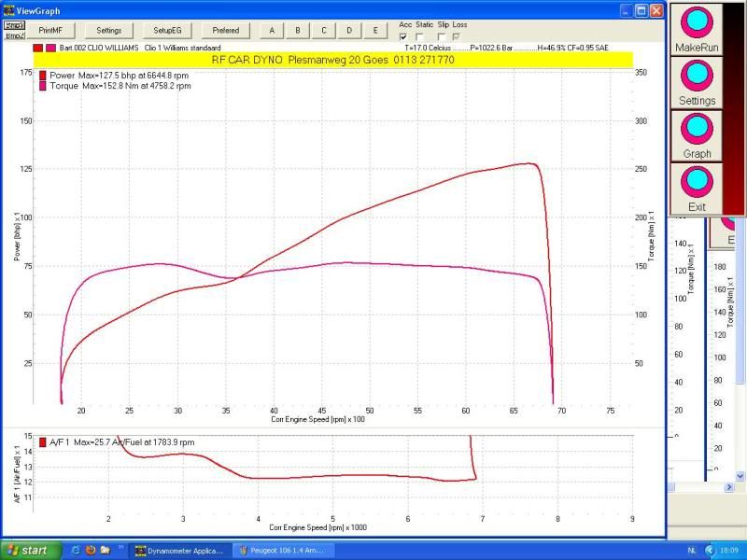The height and width of the screenshot is (560, 747).
Task: Click 'Corr Engine Speed [rpm] x 100' axis label
Action: (x=317, y=419)
